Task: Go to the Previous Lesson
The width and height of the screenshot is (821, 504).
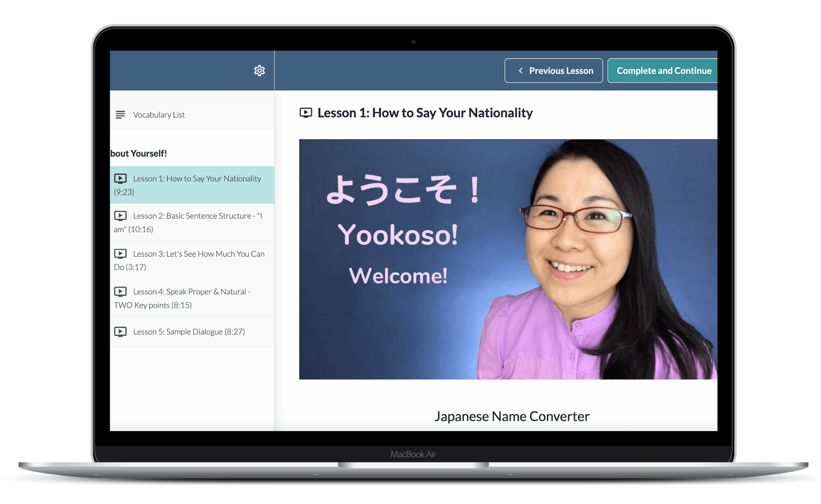Action: tap(553, 71)
